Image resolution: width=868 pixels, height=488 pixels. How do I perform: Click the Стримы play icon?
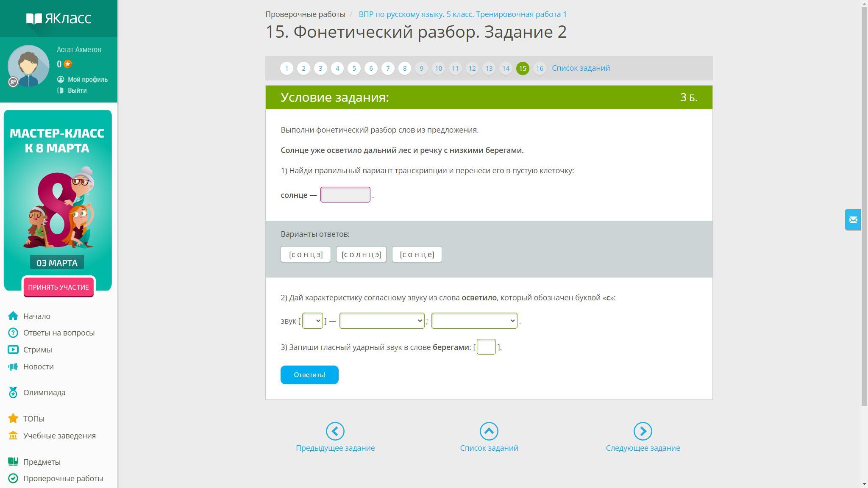tap(13, 350)
